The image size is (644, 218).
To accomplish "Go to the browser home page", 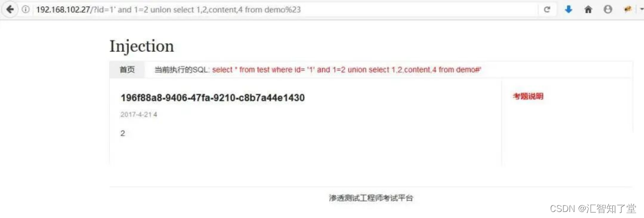I will pos(588,10).
